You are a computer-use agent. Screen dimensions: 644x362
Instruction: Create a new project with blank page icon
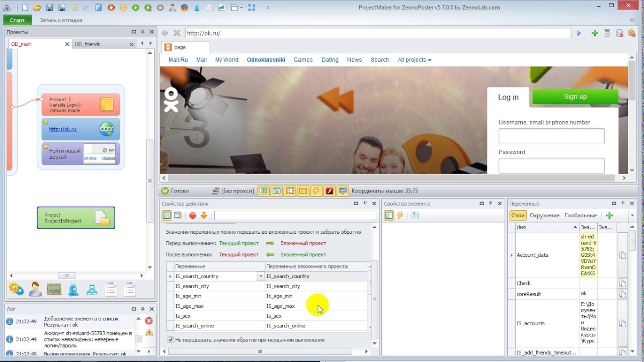(25, 8)
